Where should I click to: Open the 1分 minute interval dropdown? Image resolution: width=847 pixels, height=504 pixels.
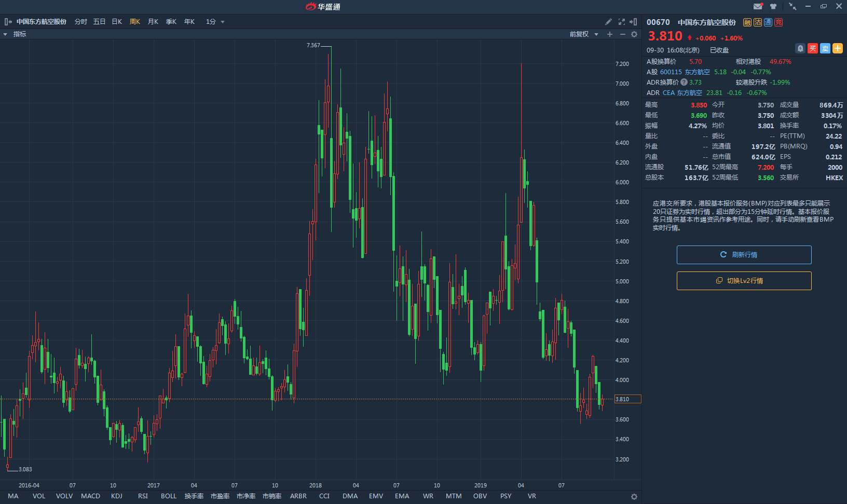215,22
